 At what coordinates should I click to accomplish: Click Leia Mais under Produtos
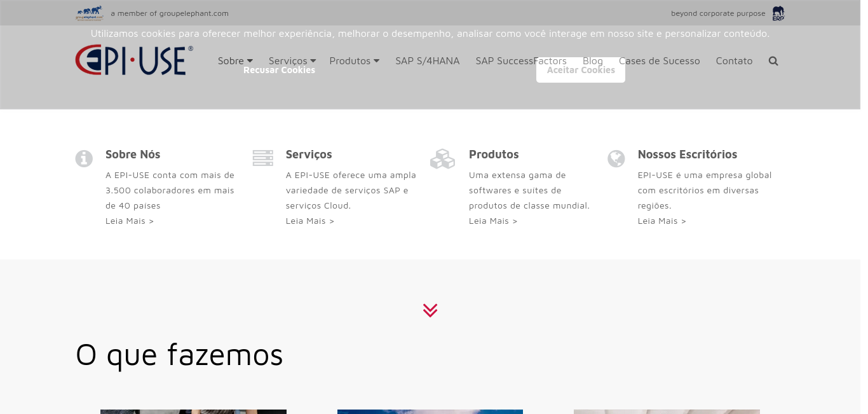(493, 221)
